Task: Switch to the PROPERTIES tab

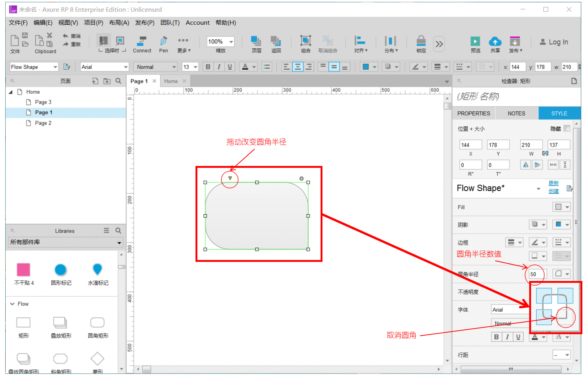Action: pos(474,113)
